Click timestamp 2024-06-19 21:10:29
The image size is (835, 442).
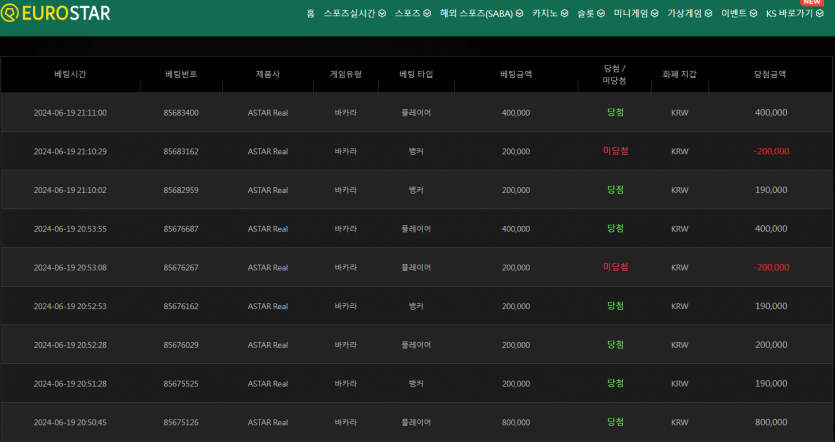[70, 151]
